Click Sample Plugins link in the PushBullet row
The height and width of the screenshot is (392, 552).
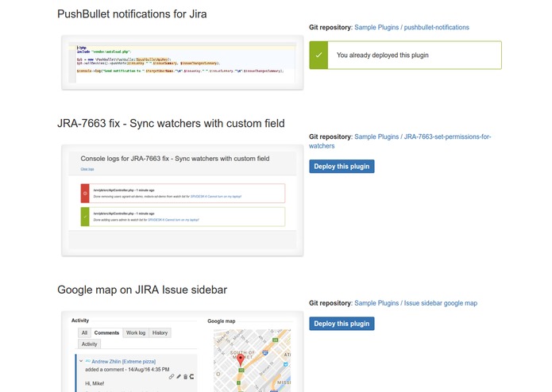[x=376, y=28]
